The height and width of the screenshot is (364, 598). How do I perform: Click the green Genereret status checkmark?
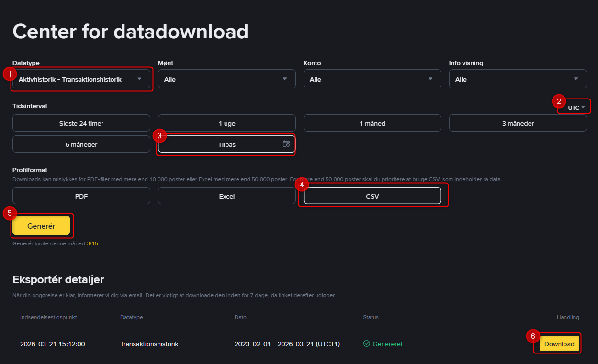pyautogui.click(x=366, y=344)
